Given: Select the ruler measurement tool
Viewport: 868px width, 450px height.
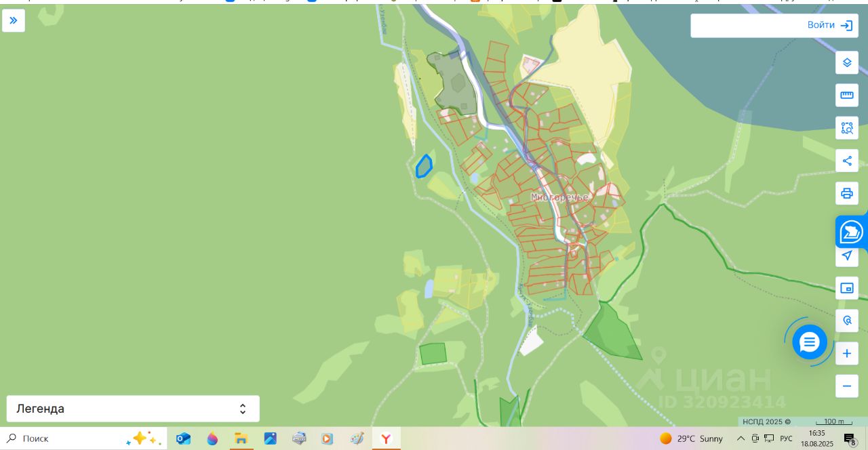Looking at the screenshot, I should tap(847, 95).
